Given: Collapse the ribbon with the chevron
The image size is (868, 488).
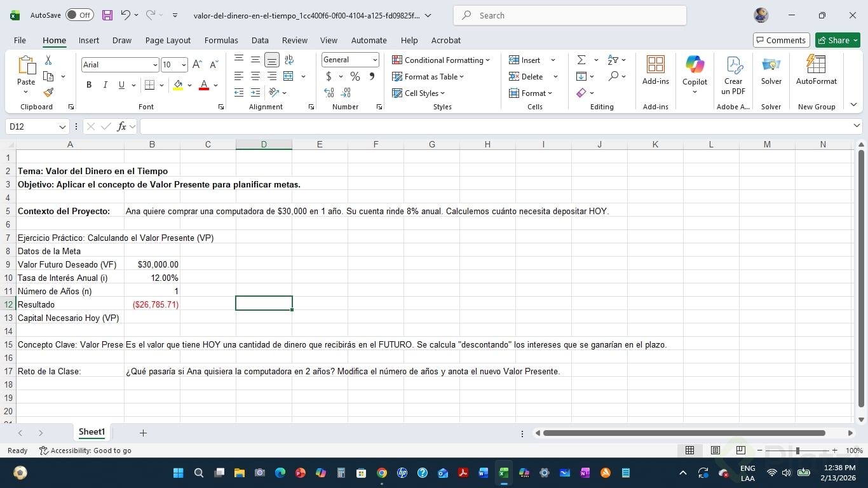Looking at the screenshot, I should [853, 105].
